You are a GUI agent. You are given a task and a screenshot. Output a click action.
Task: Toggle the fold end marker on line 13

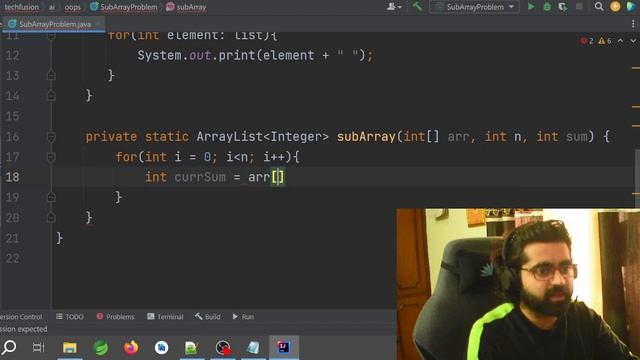51,76
